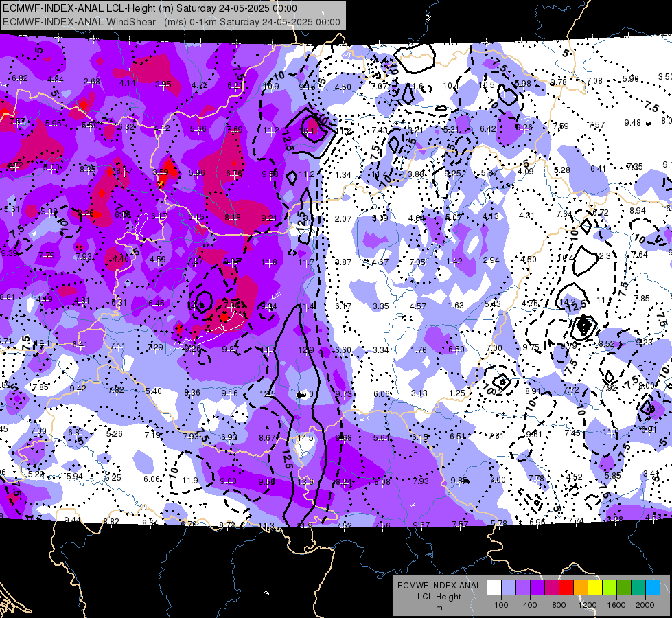The width and height of the screenshot is (672, 618).
Task: Click the 3.59 grid value
Action: point(161,172)
